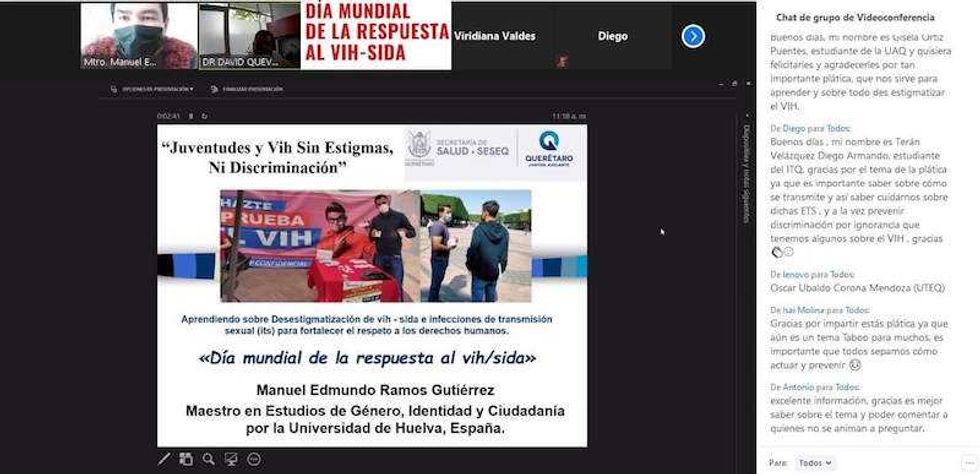Click the black screen display icon
This screenshot has height=474, width=980.
pyautogui.click(x=231, y=459)
